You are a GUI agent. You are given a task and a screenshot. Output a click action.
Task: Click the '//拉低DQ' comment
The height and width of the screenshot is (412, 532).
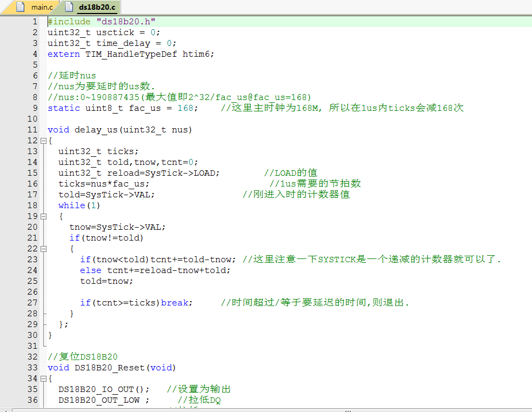click(199, 400)
